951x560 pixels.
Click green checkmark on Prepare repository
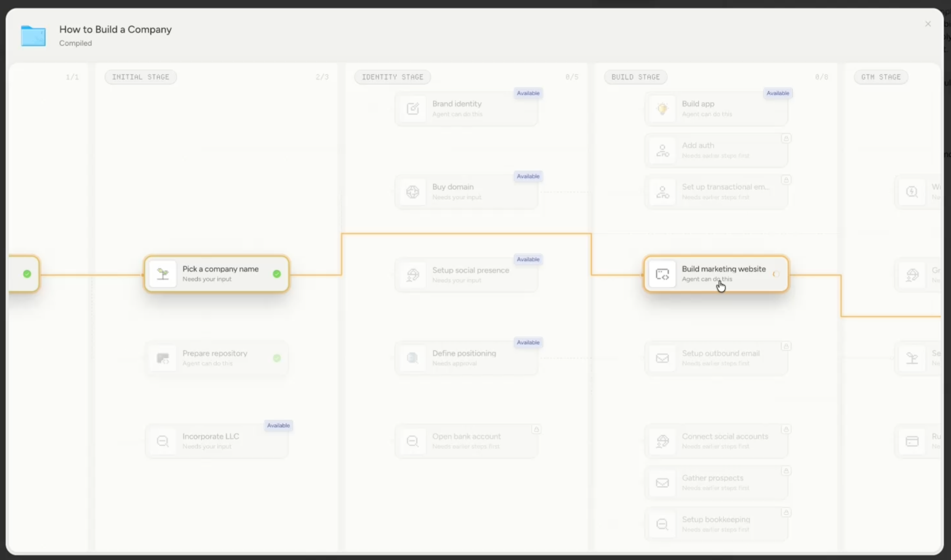[x=277, y=358]
